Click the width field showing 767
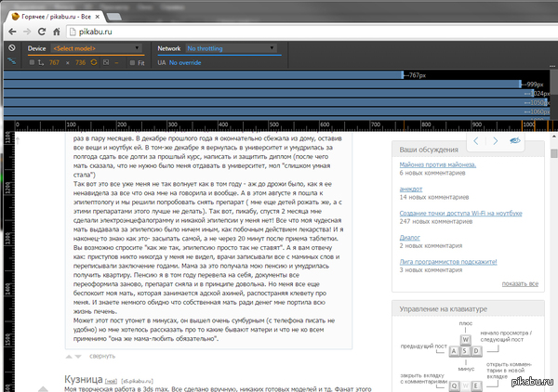The image size is (558, 392). [x=54, y=62]
